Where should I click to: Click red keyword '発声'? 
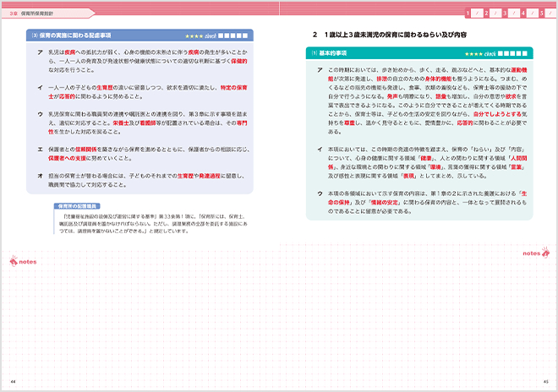click(x=392, y=96)
